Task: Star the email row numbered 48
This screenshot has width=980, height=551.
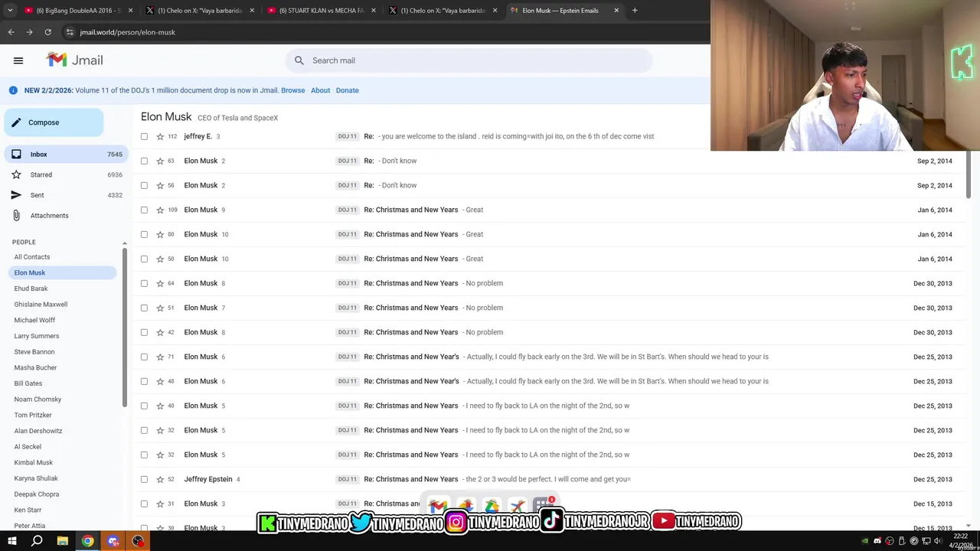Action: [160, 381]
